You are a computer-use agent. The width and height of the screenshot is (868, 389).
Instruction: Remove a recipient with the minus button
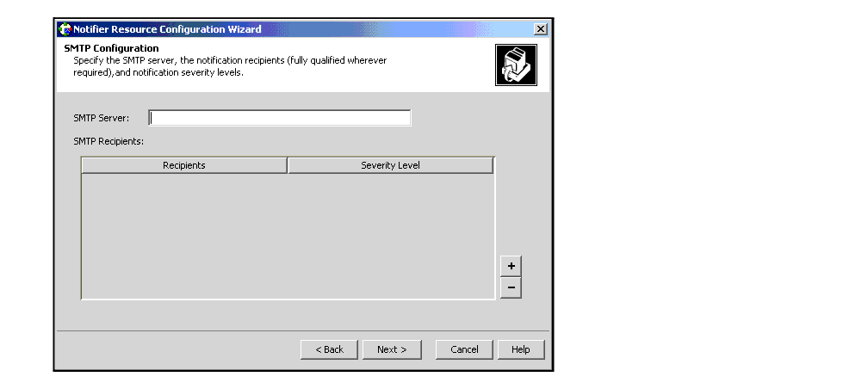[511, 288]
